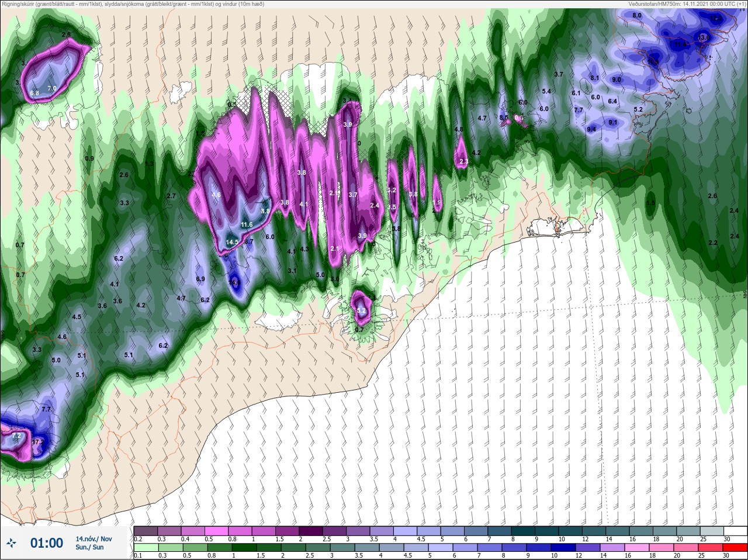
Task: Click the Veðurstofan logo icon beside 01:00
Action: [x=11, y=543]
